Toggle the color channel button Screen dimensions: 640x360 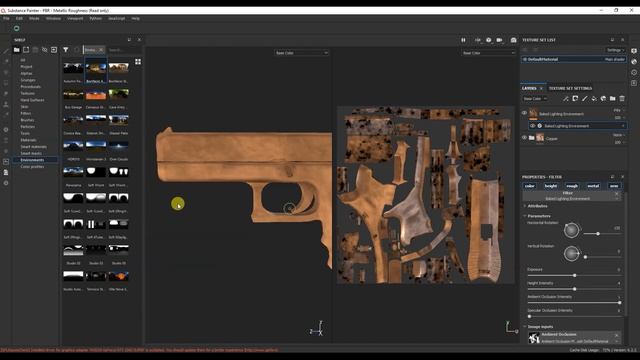[530, 186]
